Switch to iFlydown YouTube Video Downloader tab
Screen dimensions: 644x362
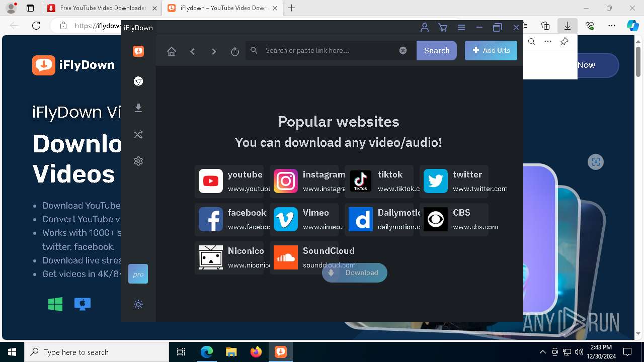tap(223, 8)
